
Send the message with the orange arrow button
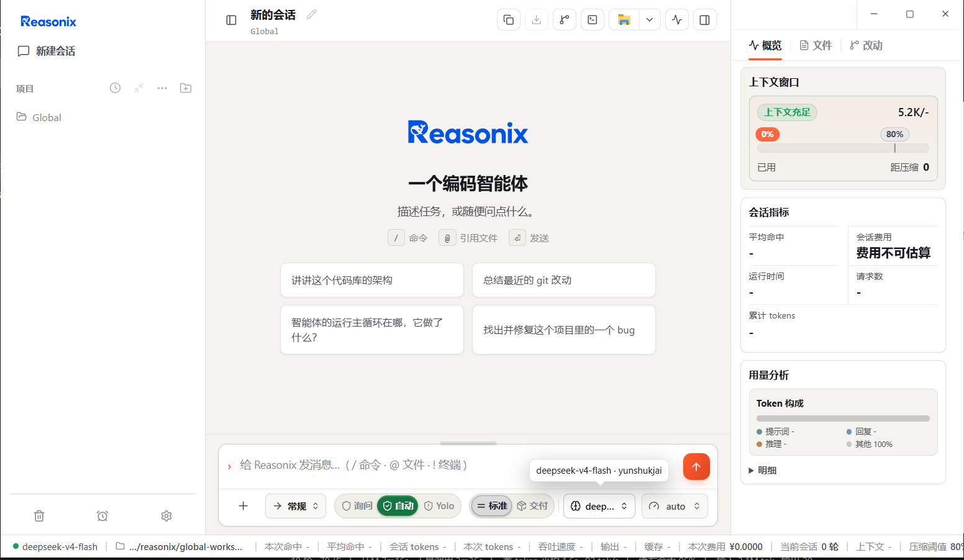coord(696,467)
